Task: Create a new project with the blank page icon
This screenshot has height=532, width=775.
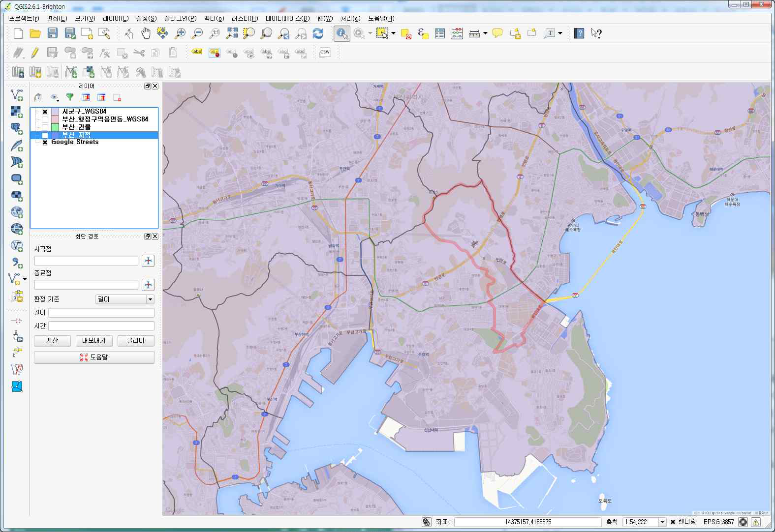Action: (18, 33)
